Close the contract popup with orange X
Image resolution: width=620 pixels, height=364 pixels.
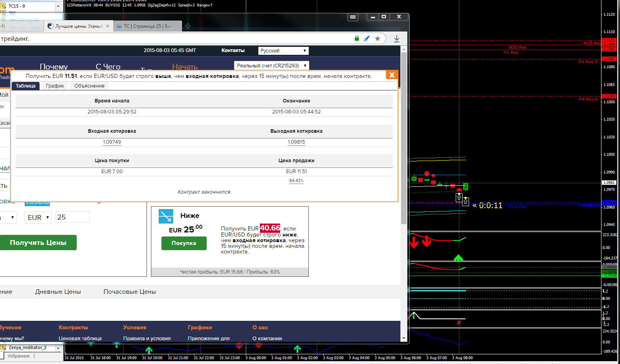(x=392, y=75)
